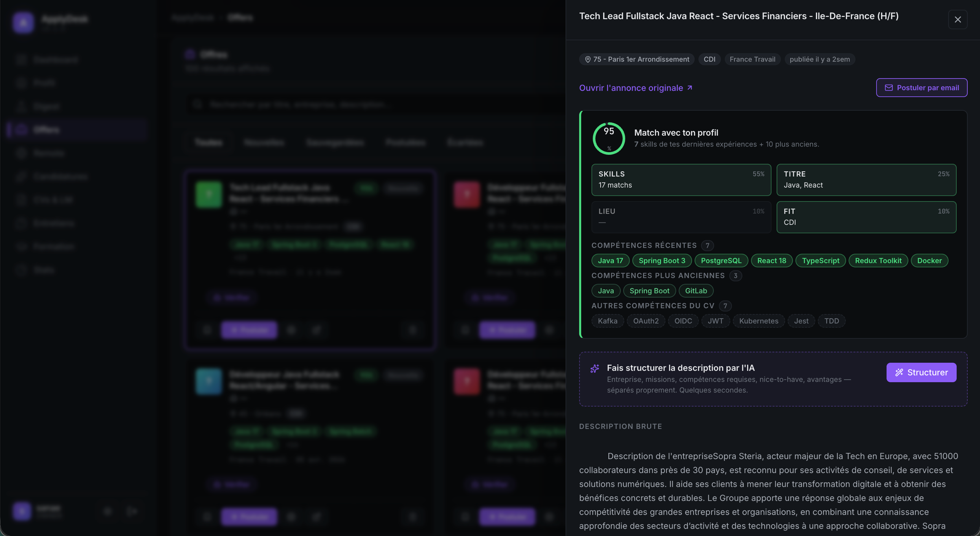Click the 95% match score ring
This screenshot has width=980, height=536.
609,138
